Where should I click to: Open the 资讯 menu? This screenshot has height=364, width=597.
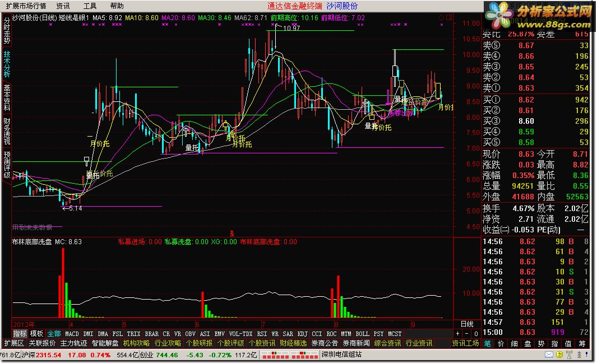[63, 6]
